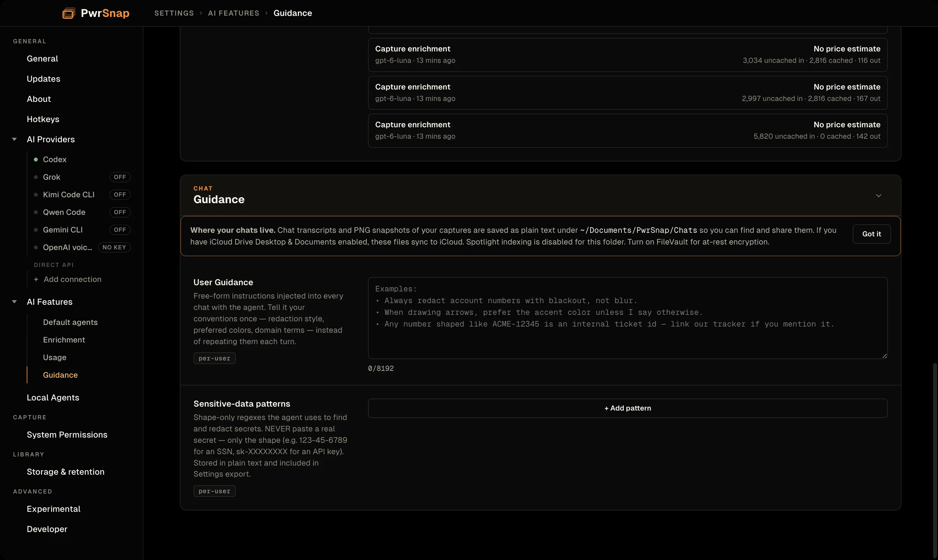Click the PwrSnap logo icon
Screen dimensions: 938x560
point(68,13)
